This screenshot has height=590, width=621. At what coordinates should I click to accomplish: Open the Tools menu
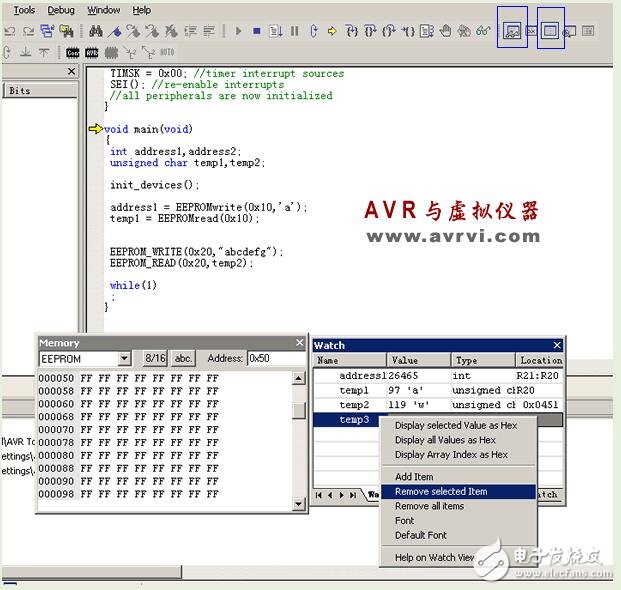point(24,10)
